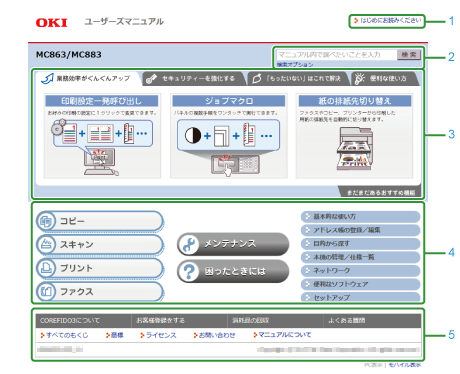Click the 検索 search button
Screen dimensions: 460x374
point(409,55)
